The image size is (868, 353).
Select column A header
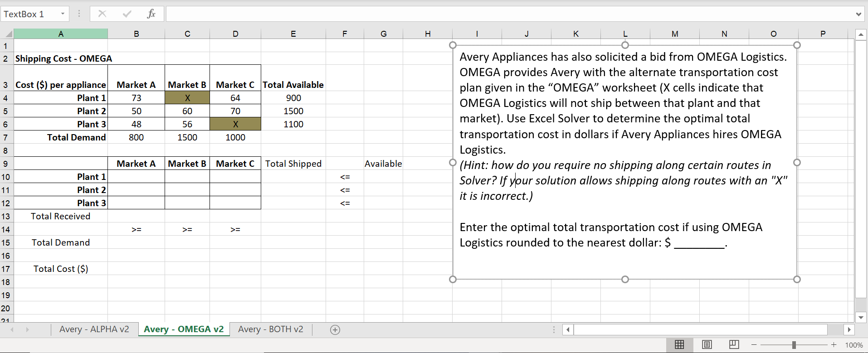pos(61,34)
